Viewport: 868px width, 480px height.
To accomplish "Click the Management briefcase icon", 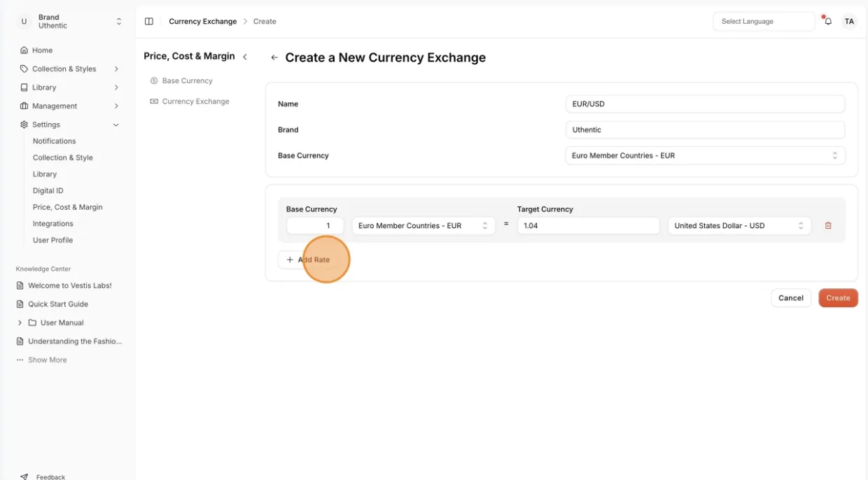I will (x=24, y=106).
